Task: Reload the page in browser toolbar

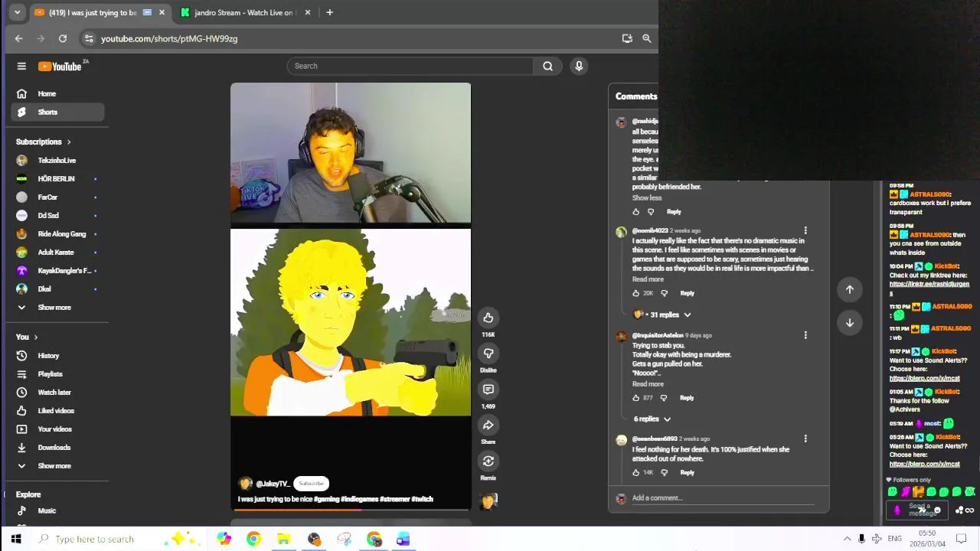Action: 63,38
